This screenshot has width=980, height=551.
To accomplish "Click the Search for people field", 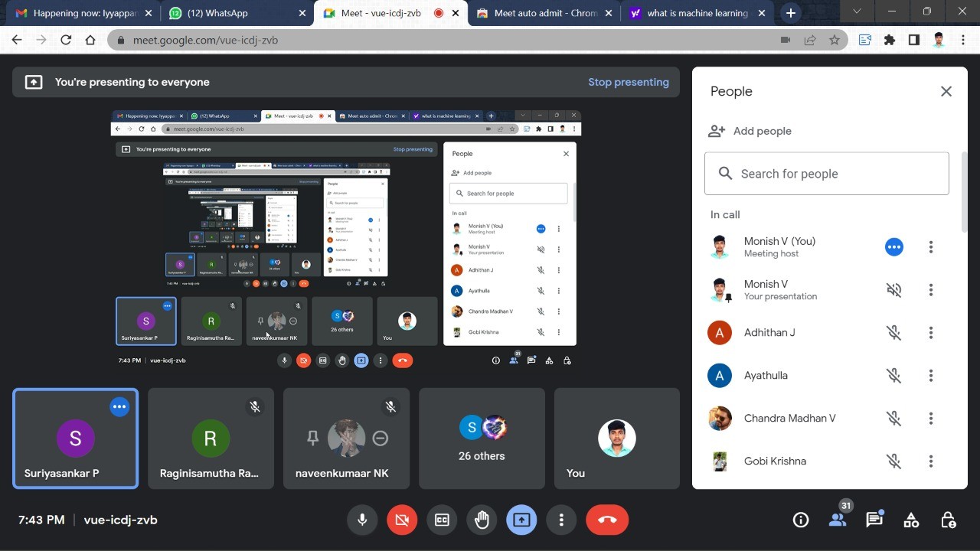I will [827, 174].
